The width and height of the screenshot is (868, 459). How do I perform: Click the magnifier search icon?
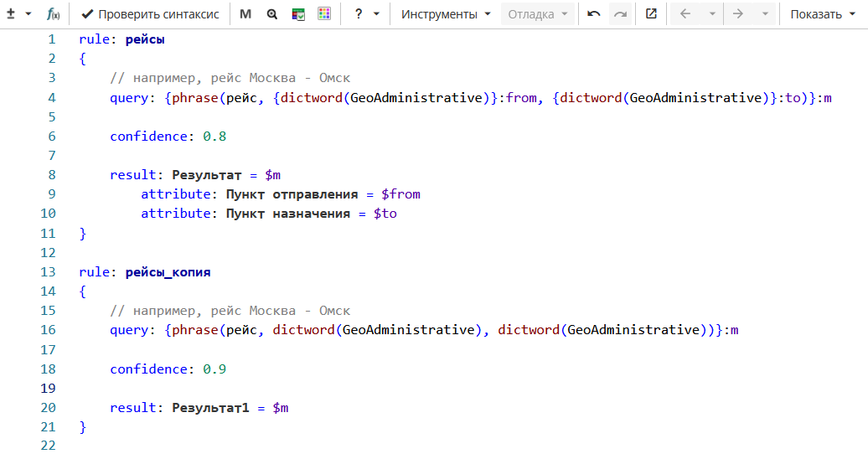(271, 14)
